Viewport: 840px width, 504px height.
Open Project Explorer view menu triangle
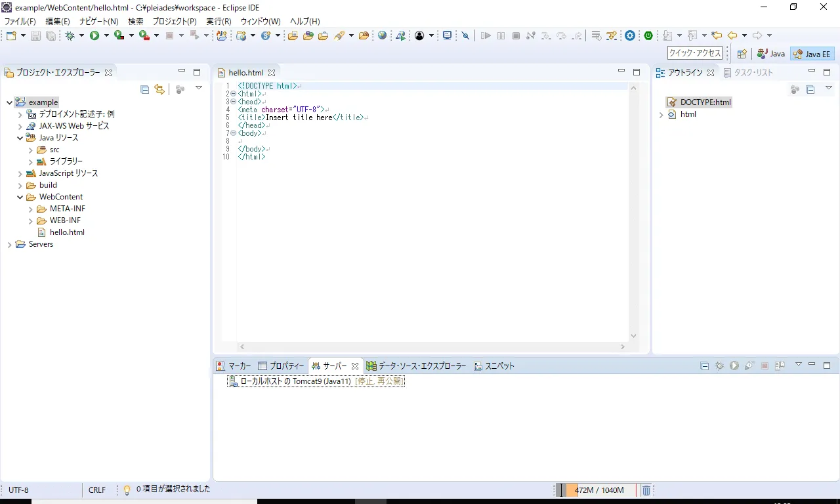tap(198, 88)
